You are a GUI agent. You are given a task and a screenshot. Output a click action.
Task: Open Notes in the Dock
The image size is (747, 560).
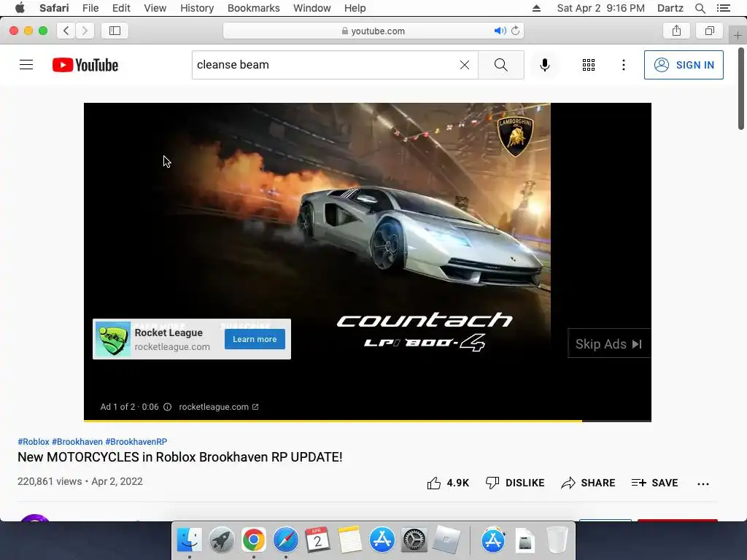(349, 540)
